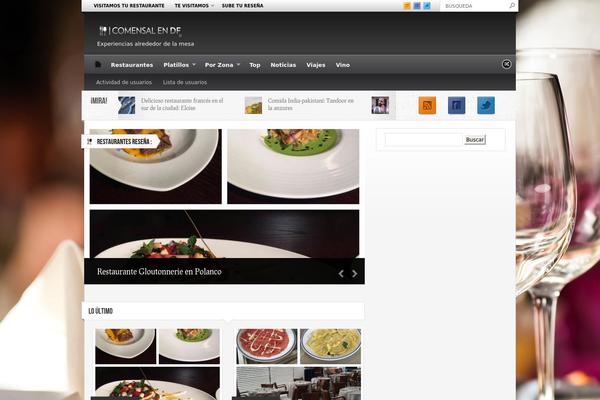
Task: Click the Lo Último section heading
Action: point(101,311)
